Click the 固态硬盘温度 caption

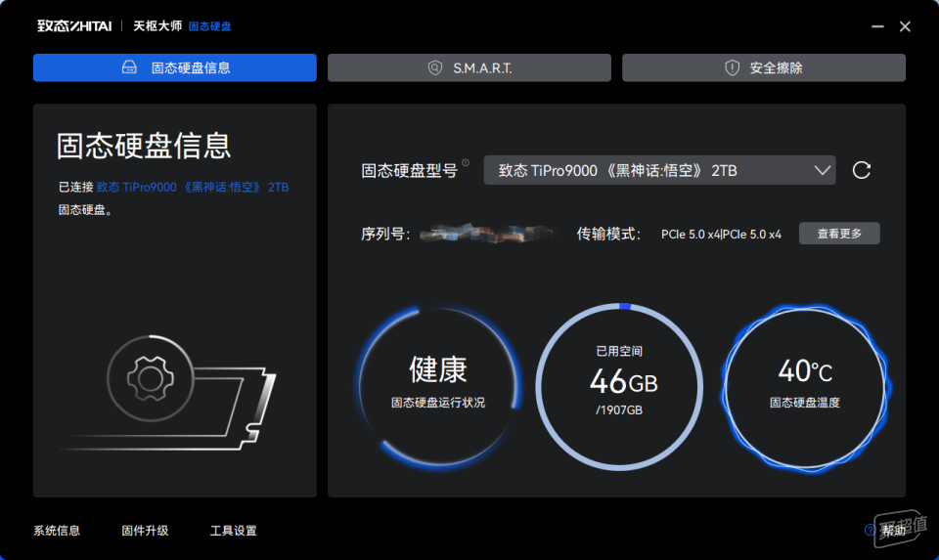coord(805,403)
